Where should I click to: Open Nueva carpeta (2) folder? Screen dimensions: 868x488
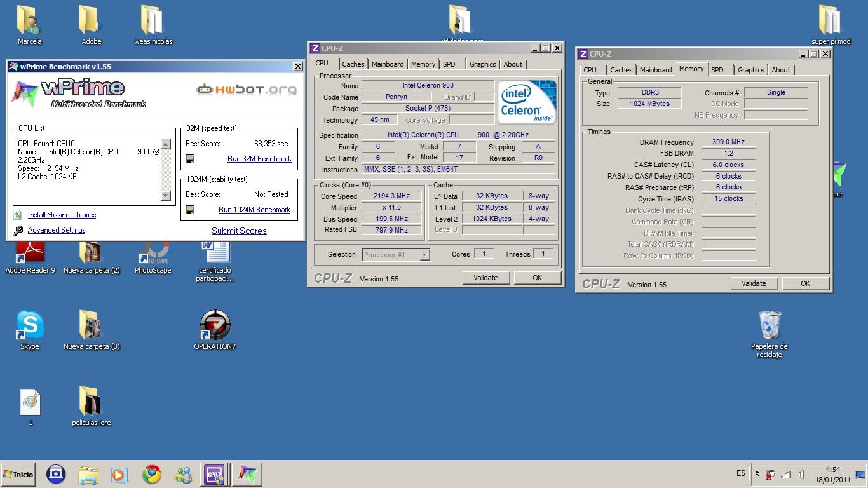(x=91, y=251)
